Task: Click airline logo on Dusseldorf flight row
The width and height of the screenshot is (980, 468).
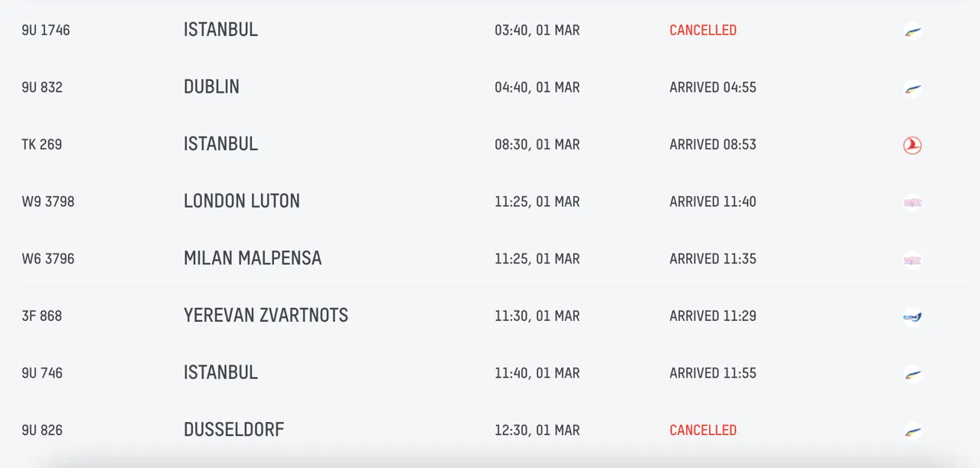Action: 912,430
